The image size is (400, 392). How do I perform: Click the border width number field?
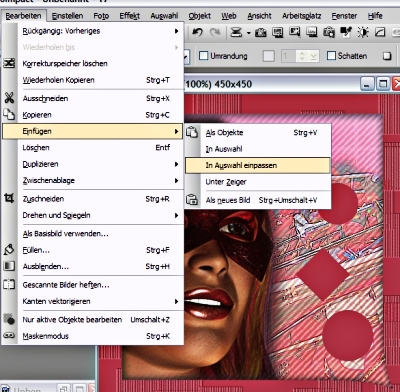pyautogui.click(x=289, y=56)
